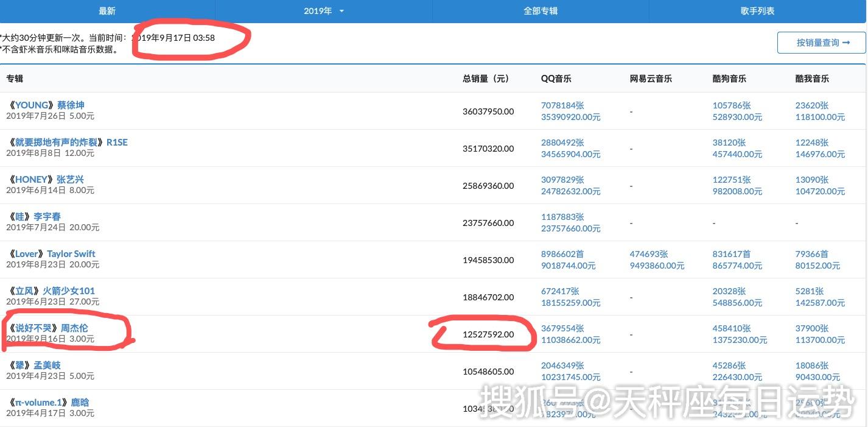Click the 网易云音乐 column header
The height and width of the screenshot is (427, 868).
pyautogui.click(x=651, y=79)
